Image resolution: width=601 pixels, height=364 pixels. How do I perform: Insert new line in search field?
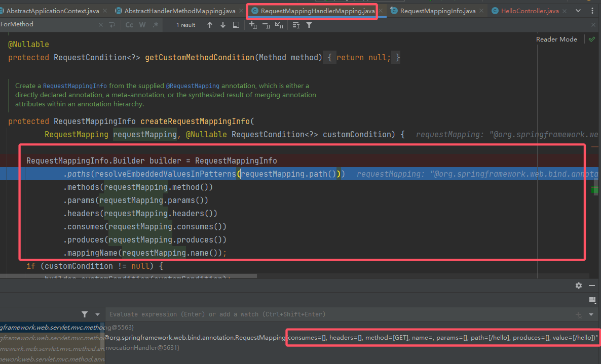pyautogui.click(x=112, y=25)
